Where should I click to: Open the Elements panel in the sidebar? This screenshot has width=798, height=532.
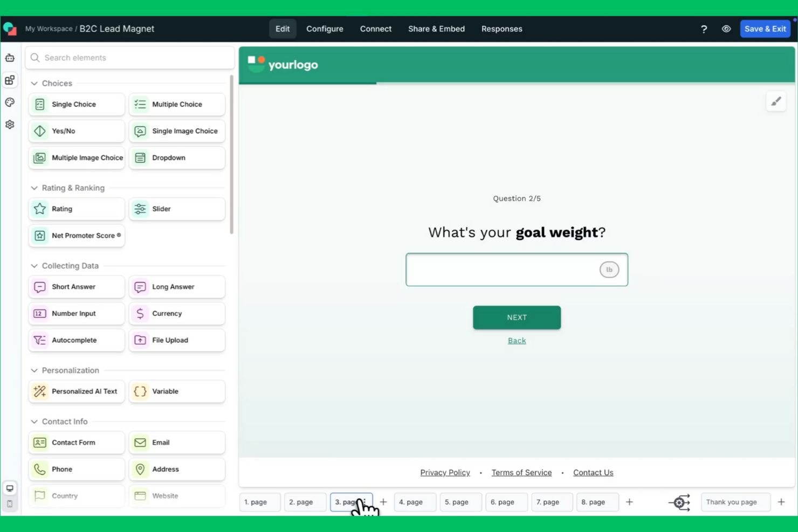10,80
